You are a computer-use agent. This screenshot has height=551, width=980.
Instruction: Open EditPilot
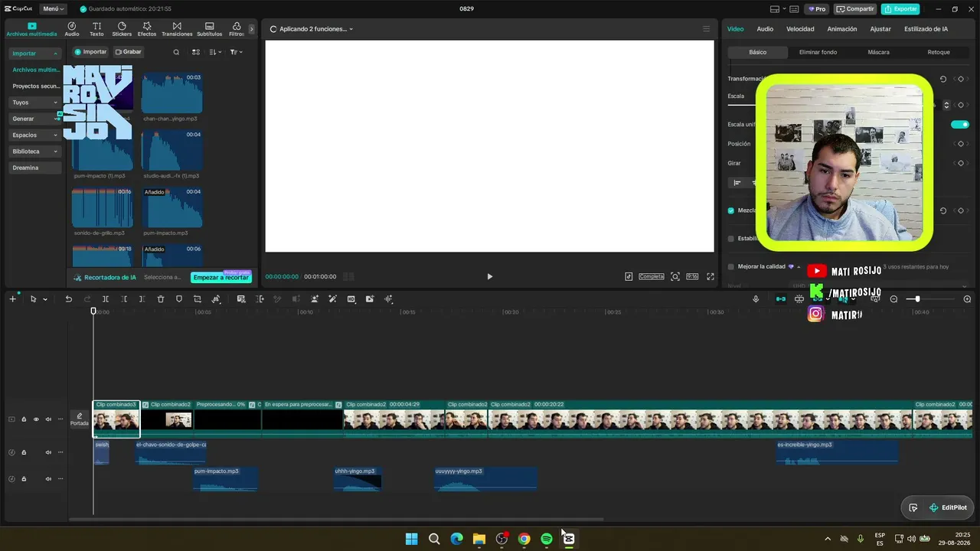pos(948,507)
